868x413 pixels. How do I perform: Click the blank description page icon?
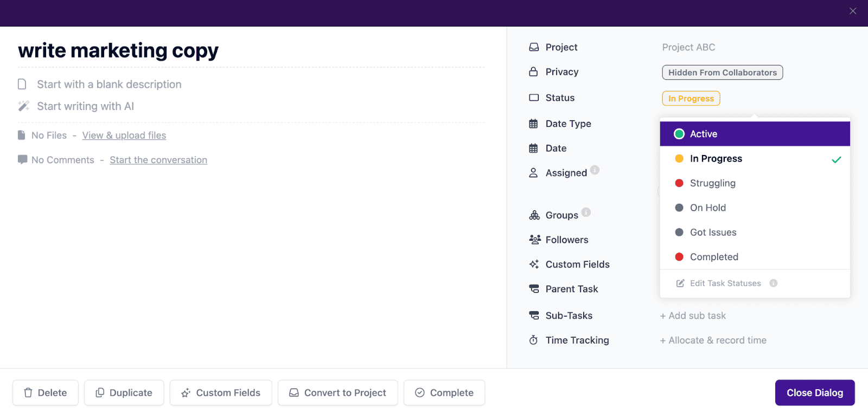pos(22,85)
